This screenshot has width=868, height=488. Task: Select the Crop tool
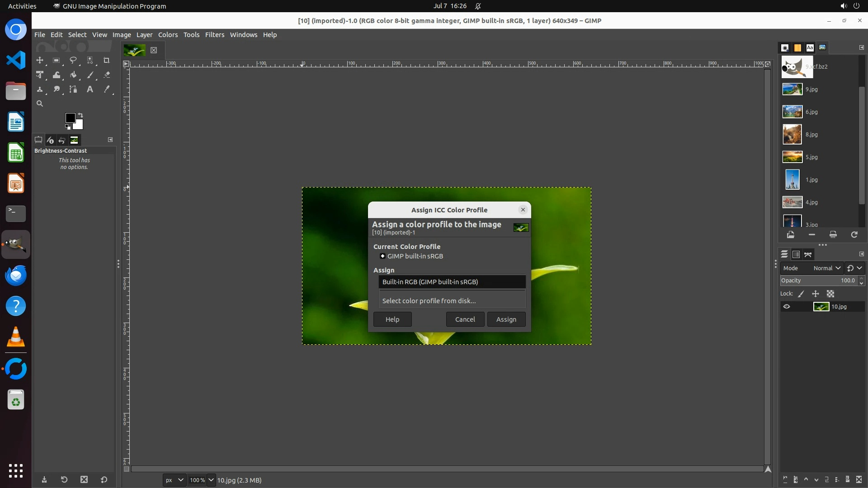tap(107, 60)
